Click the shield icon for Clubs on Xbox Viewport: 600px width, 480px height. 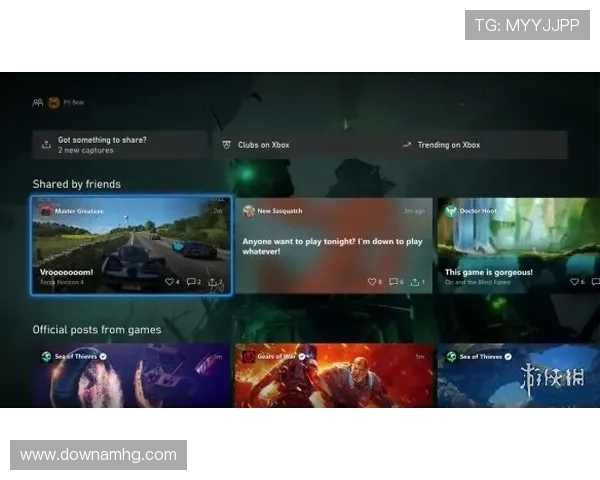[227, 145]
